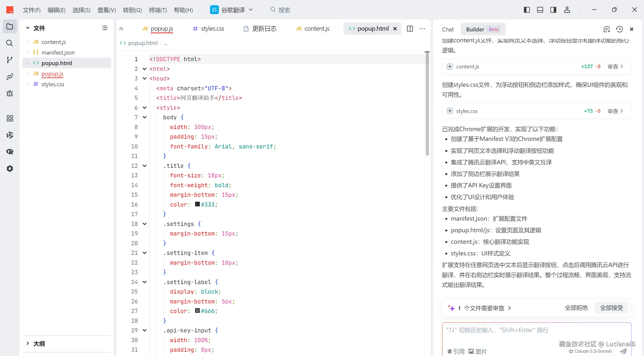Click the 全部拒绝 reject all button
The image size is (644, 356).
click(x=576, y=308)
